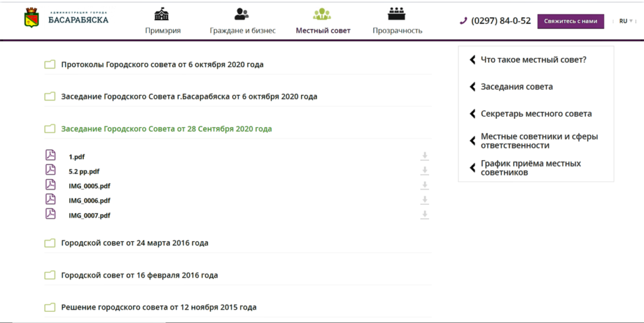The height and width of the screenshot is (323, 644).
Task: Go to Заседания совета page
Action: tap(517, 87)
